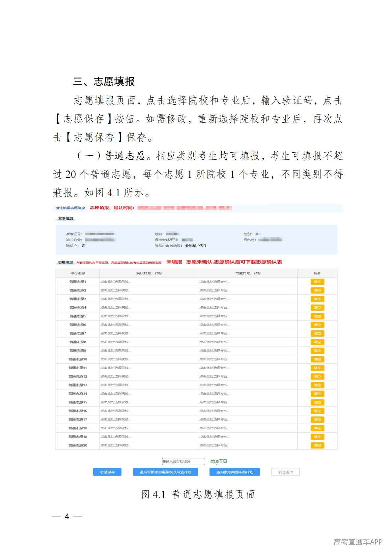
Task: Clear 普通志愿10 using 清空
Action: (317, 359)
